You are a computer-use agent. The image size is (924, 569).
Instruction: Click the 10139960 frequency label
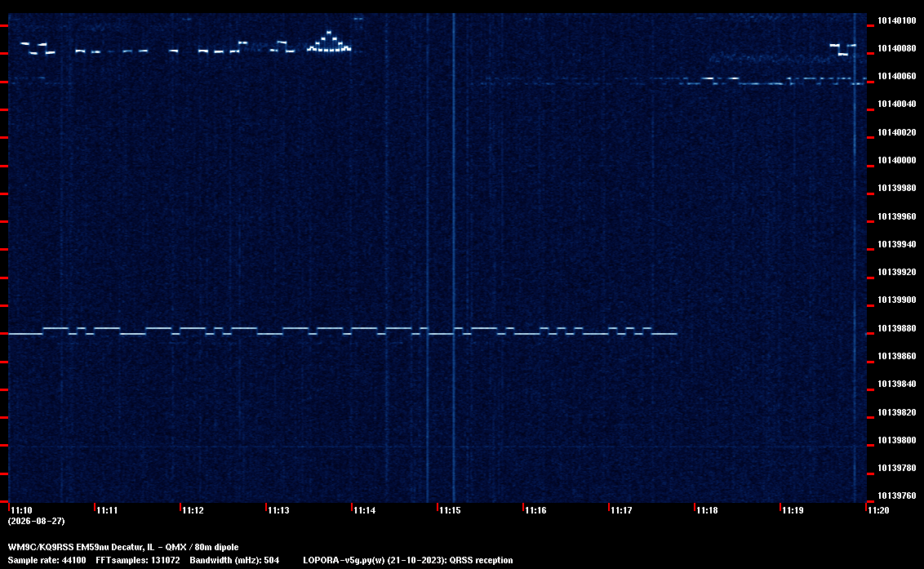pos(897,216)
